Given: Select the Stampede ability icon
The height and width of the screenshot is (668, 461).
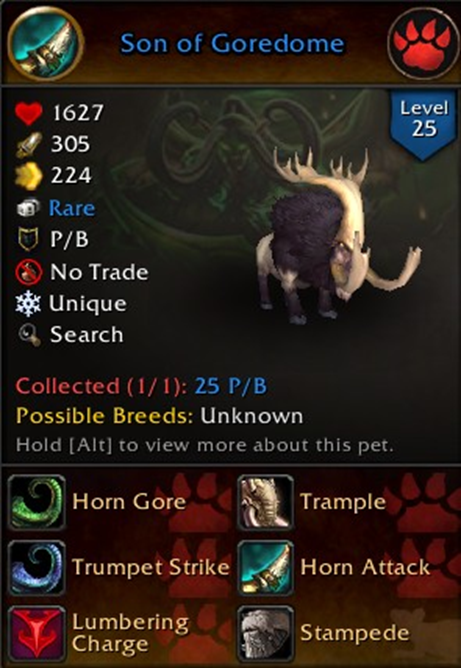Looking at the screenshot, I should click(x=265, y=633).
